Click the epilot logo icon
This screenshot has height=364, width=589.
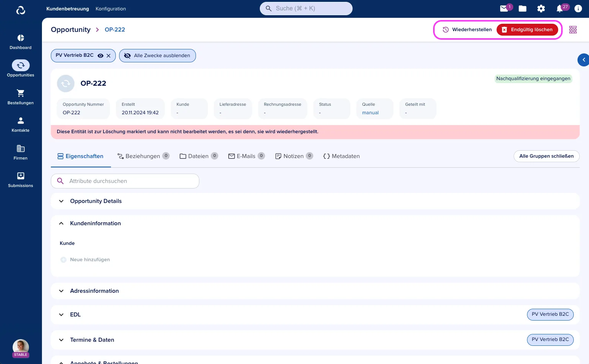[21, 10]
